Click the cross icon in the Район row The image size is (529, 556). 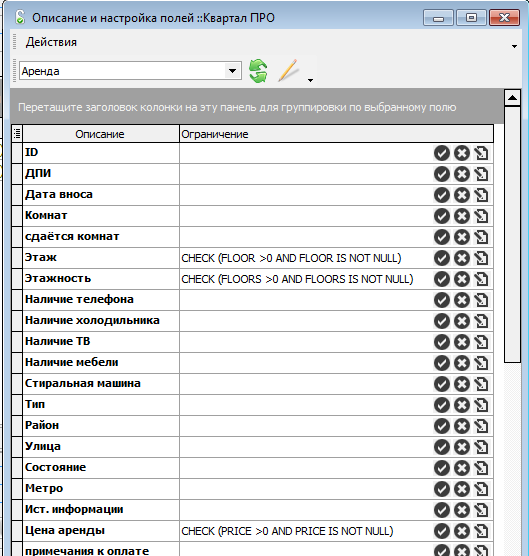pyautogui.click(x=462, y=426)
